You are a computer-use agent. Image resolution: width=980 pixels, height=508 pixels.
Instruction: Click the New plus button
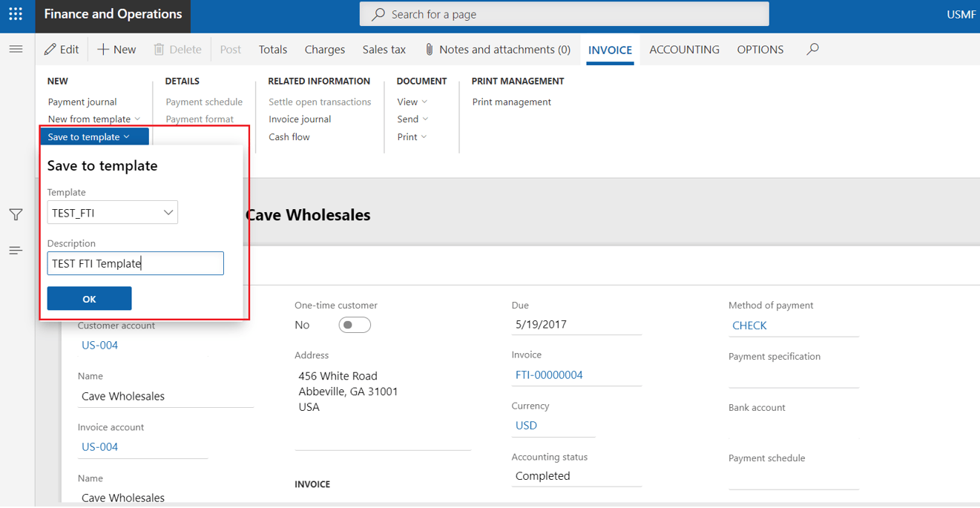click(x=116, y=50)
